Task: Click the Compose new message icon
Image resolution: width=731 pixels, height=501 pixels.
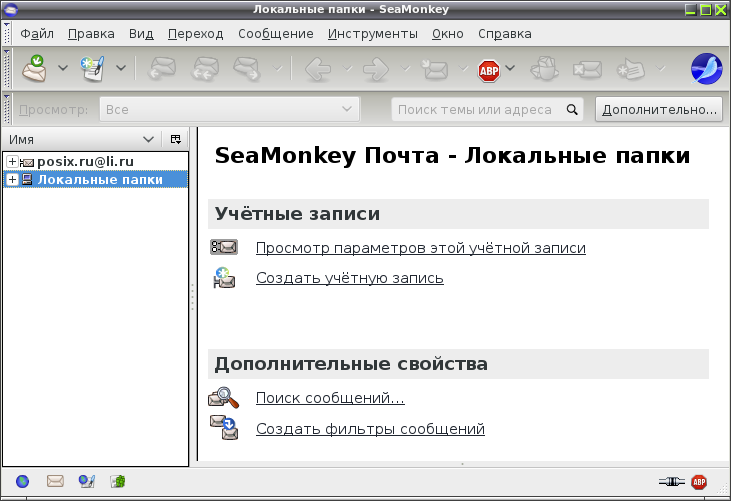Action: (93, 69)
